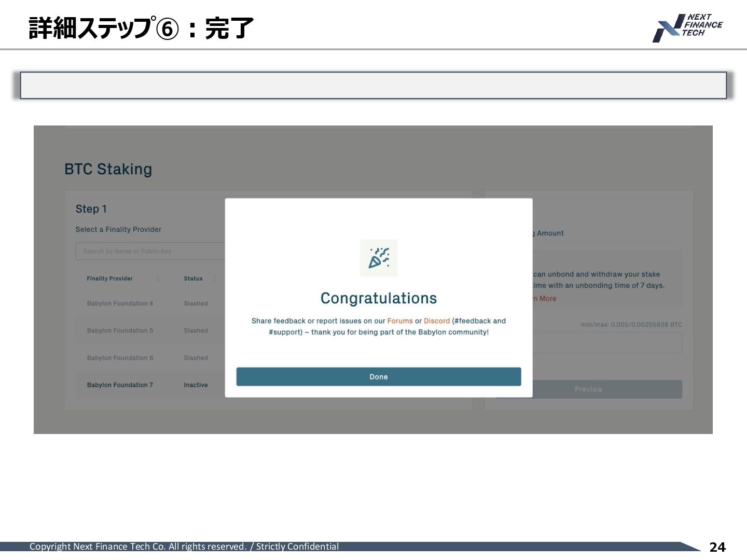747x560 pixels.
Task: Click the Search by Name or Public Key field
Action: click(150, 251)
